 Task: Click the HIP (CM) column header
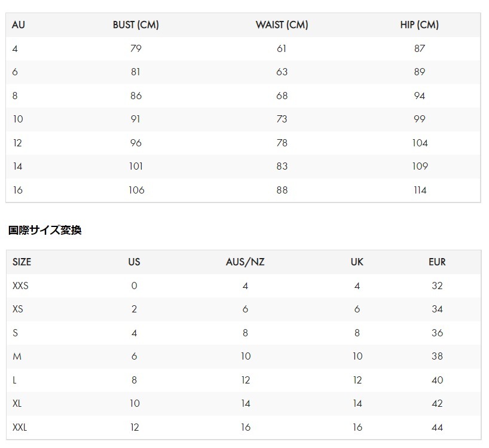click(420, 25)
